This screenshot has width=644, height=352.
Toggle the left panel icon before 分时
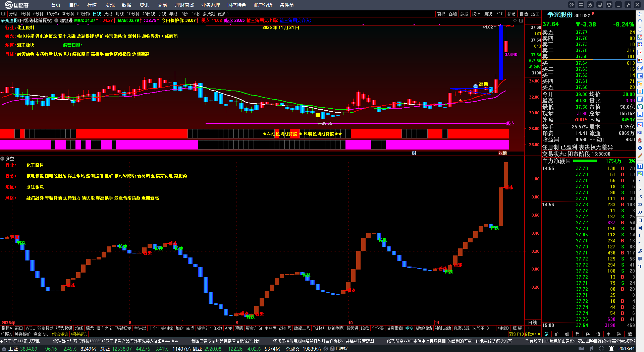click(3, 14)
